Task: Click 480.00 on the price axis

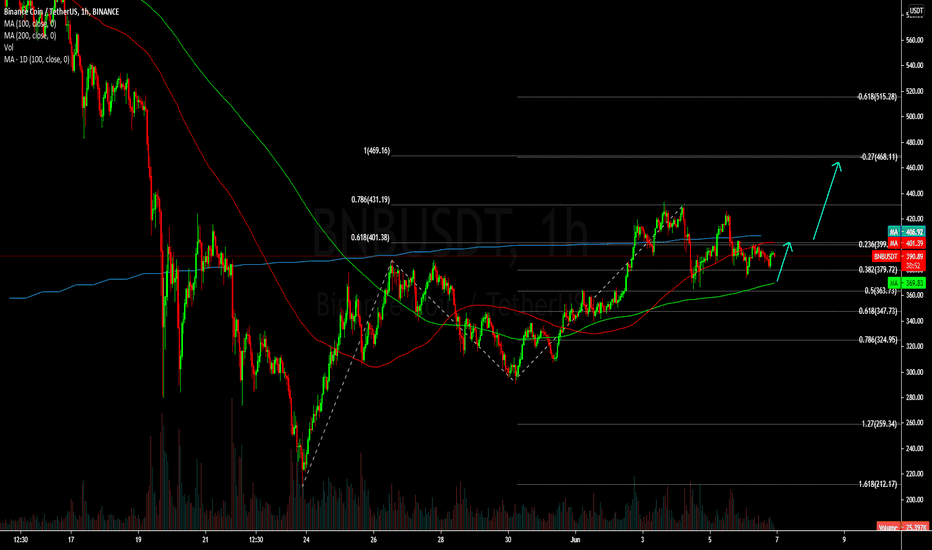Action: tap(914, 143)
